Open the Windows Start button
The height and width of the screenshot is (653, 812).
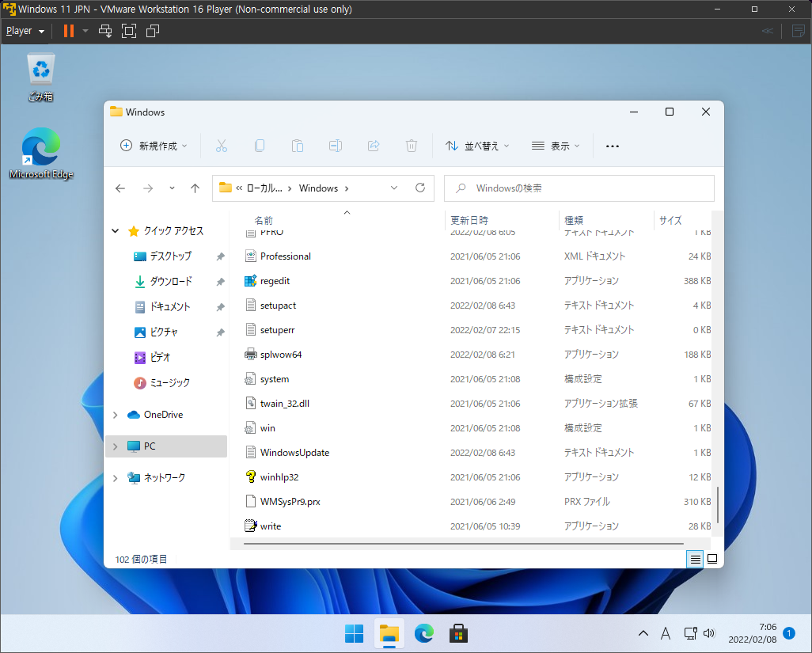[355, 633]
